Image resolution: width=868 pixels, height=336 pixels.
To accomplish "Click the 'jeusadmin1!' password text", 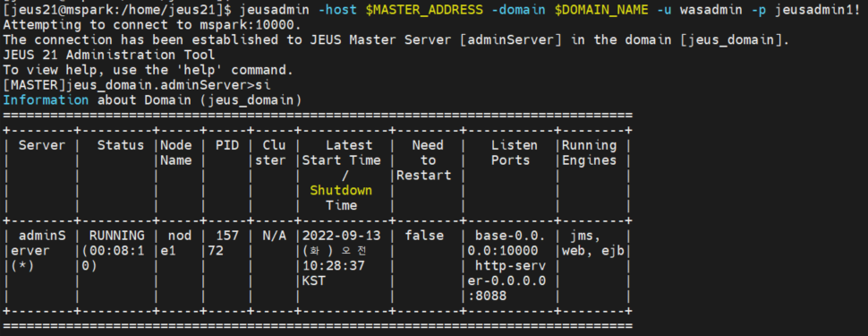I will (818, 11).
